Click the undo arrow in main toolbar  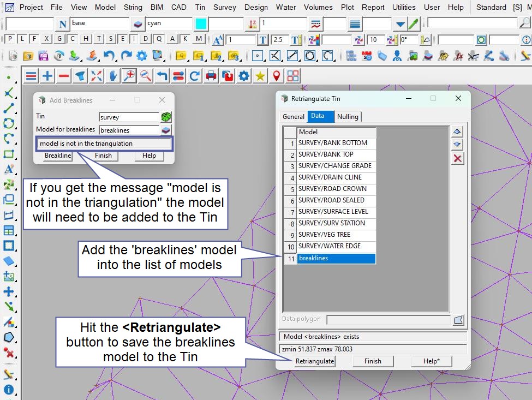pos(109,56)
